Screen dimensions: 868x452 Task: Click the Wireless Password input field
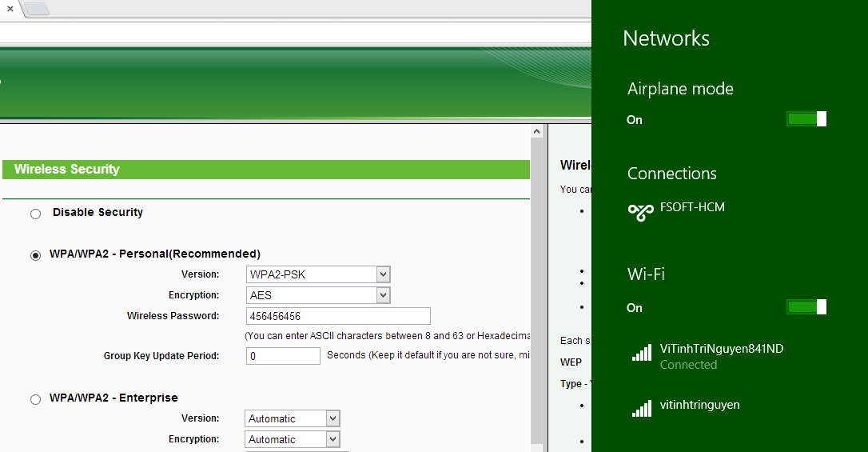[x=338, y=316]
